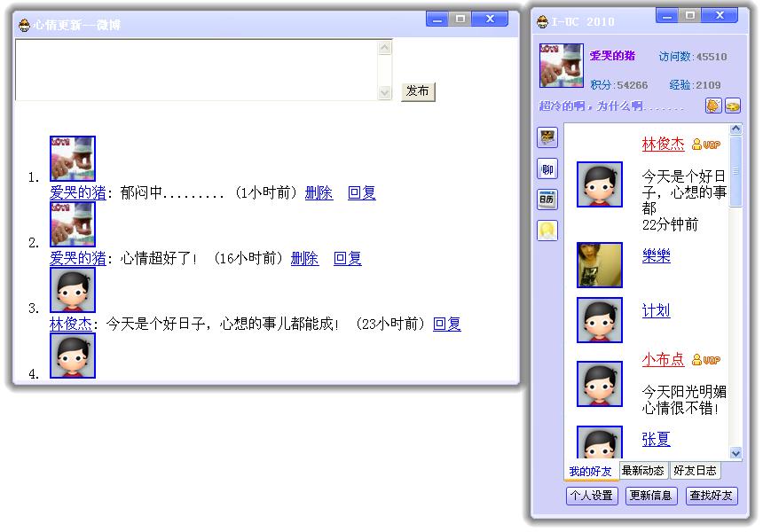
Task: Open 林俊杰 name link in friend list
Action: [664, 144]
